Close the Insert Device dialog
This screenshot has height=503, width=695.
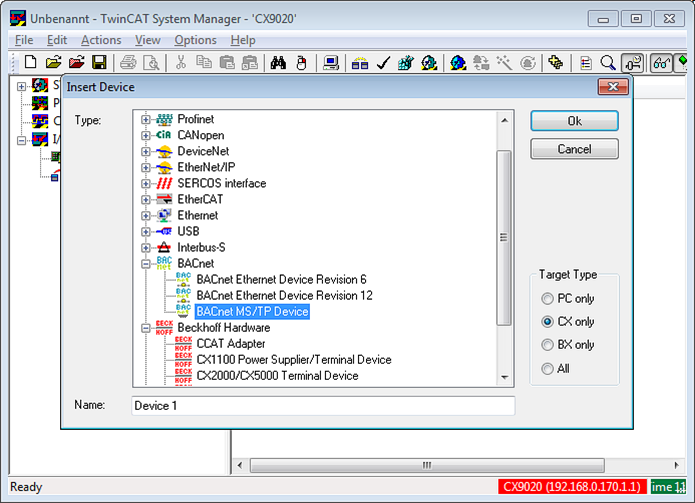(613, 86)
